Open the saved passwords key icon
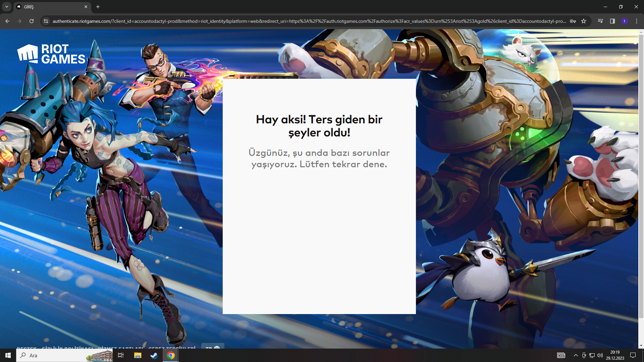 pyautogui.click(x=573, y=21)
